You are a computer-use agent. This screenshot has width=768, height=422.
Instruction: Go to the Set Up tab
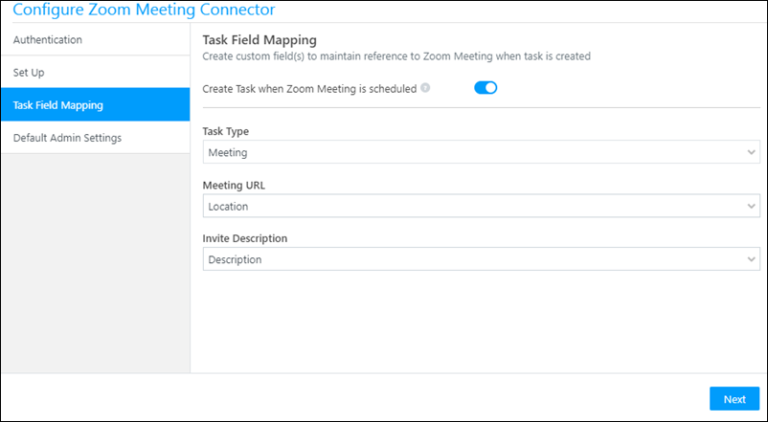point(28,73)
